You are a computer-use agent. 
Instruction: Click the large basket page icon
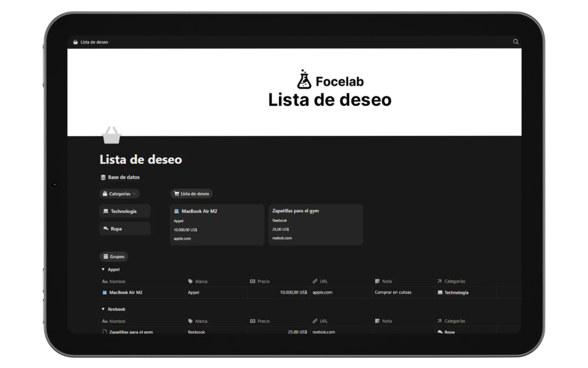(x=111, y=135)
